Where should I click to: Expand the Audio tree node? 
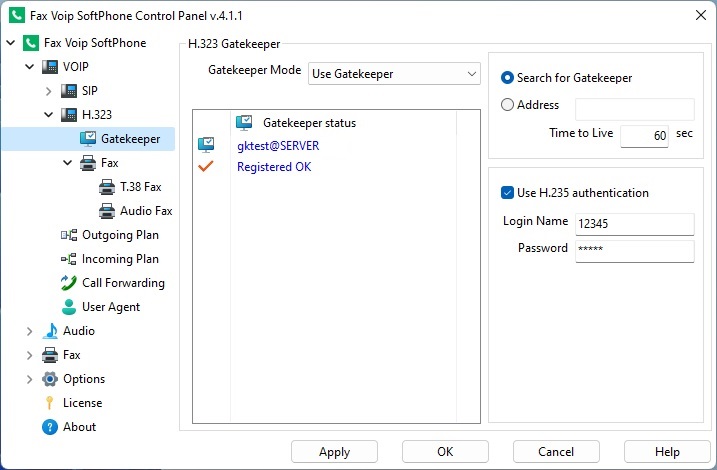pyautogui.click(x=30, y=331)
